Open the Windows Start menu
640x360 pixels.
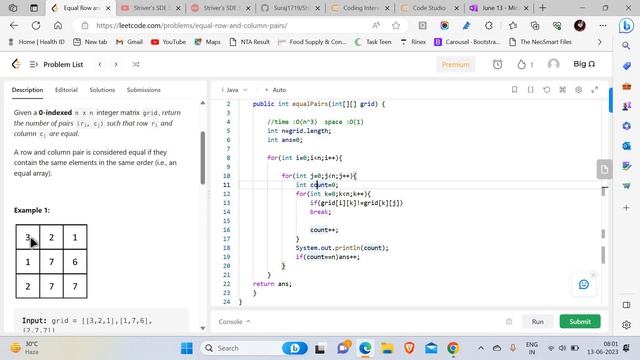tap(187, 348)
